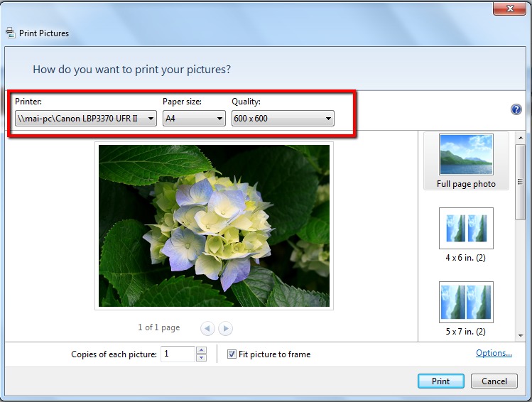
Task: Increase copies with the up spinner arrow
Action: pos(201,350)
